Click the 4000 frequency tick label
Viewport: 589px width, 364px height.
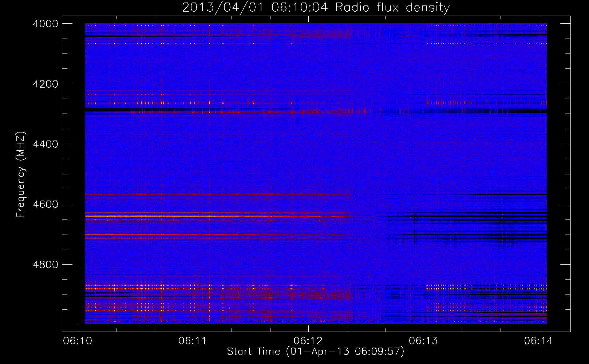tap(45, 24)
